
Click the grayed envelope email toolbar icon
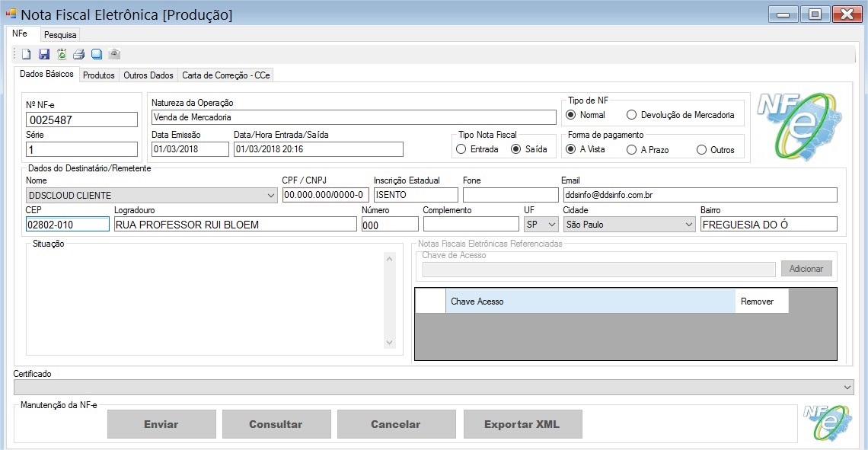pos(114,54)
